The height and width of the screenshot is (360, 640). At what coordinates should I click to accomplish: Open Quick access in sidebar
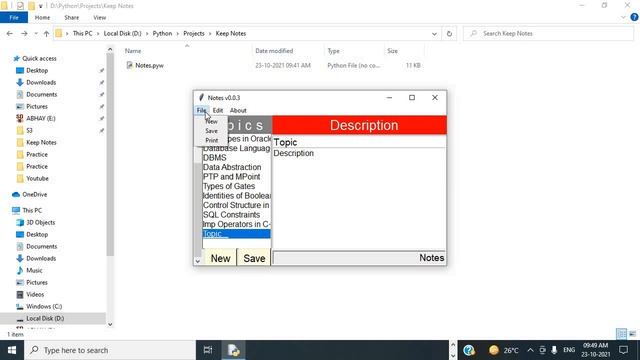click(x=39, y=58)
